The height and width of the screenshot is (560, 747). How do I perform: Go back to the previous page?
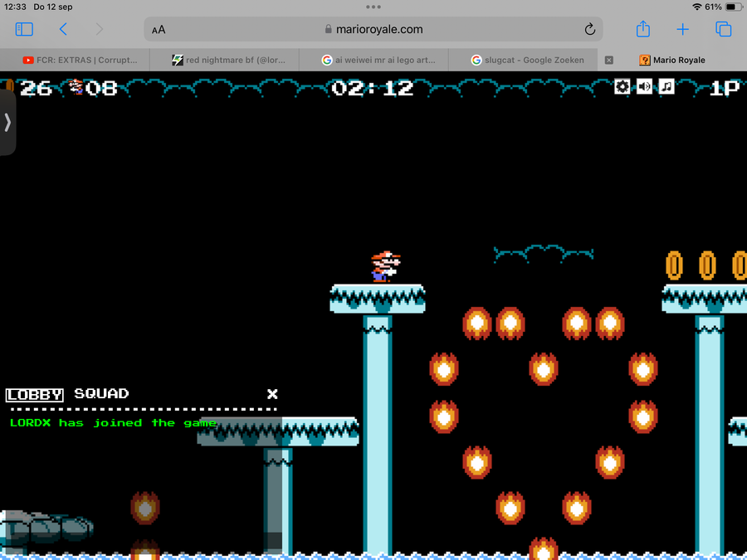[63, 29]
